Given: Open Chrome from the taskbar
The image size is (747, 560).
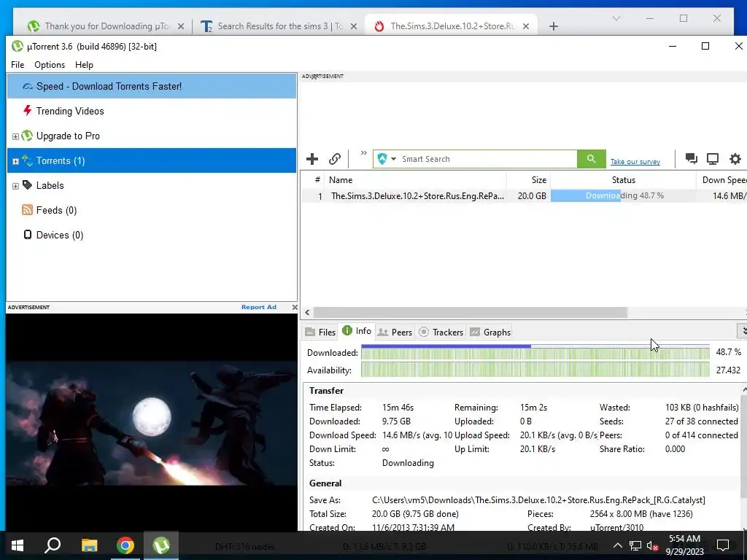Looking at the screenshot, I should 125,545.
